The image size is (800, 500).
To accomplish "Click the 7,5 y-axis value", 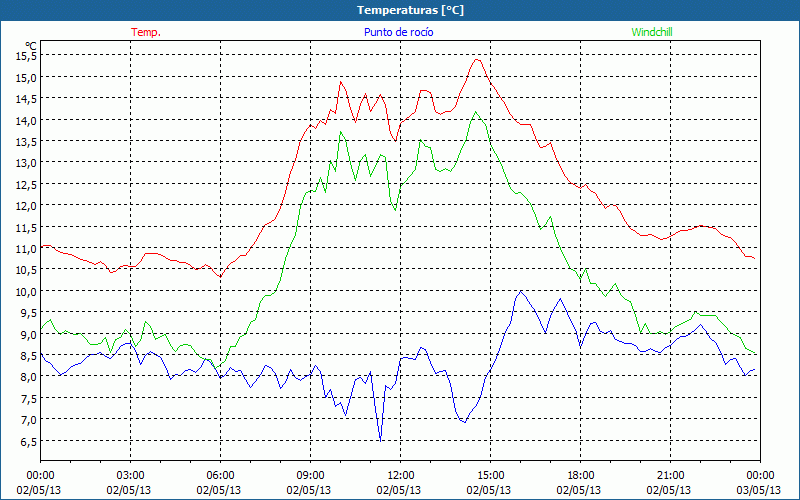I will click(x=29, y=398).
